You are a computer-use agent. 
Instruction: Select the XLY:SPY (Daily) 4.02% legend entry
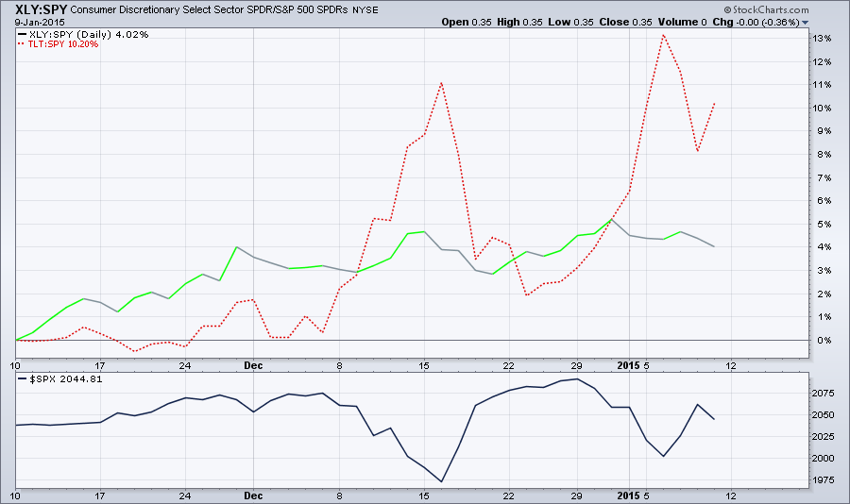pos(89,34)
